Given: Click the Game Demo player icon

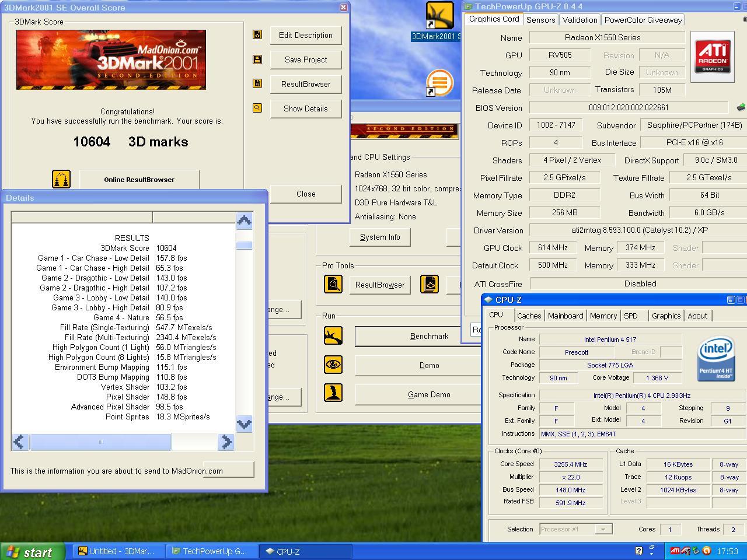Looking at the screenshot, I should click(333, 393).
